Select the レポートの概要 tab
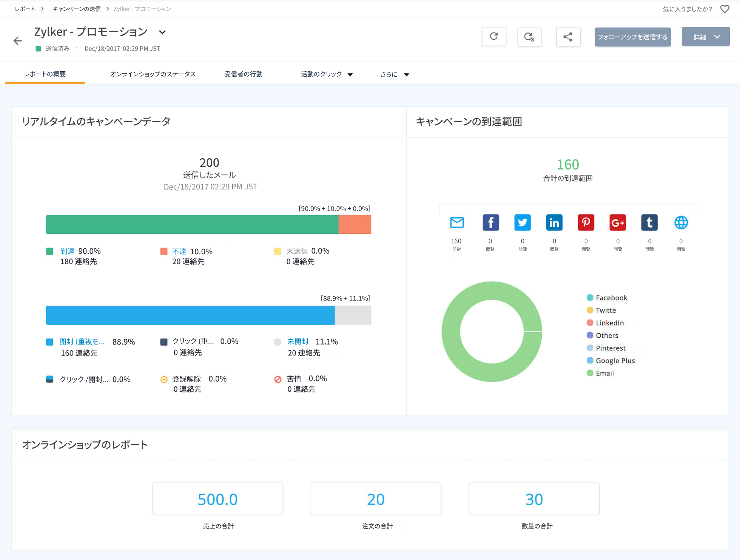 [45, 74]
